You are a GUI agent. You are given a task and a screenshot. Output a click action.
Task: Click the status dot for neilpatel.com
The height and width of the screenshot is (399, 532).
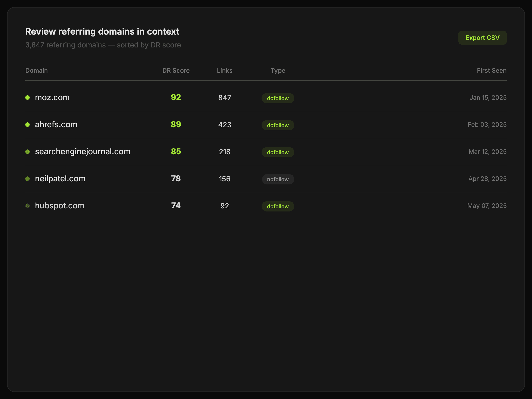[x=28, y=179]
